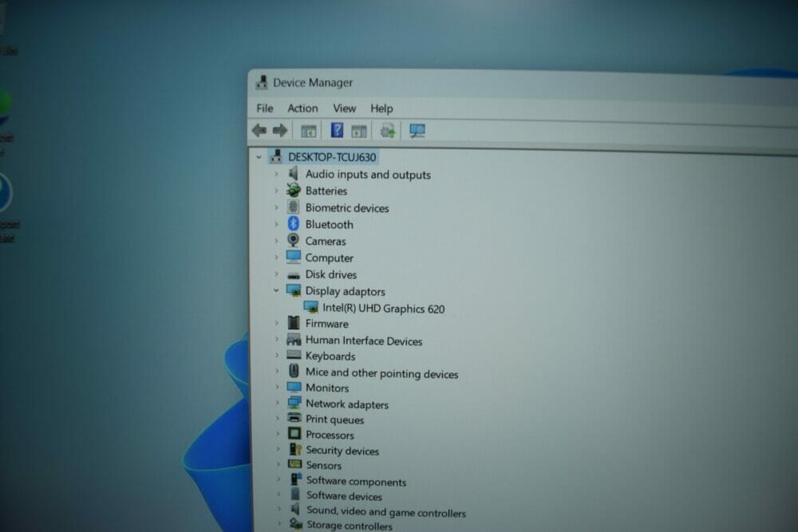Select the Security devices label
798x532 pixels.
point(342,451)
